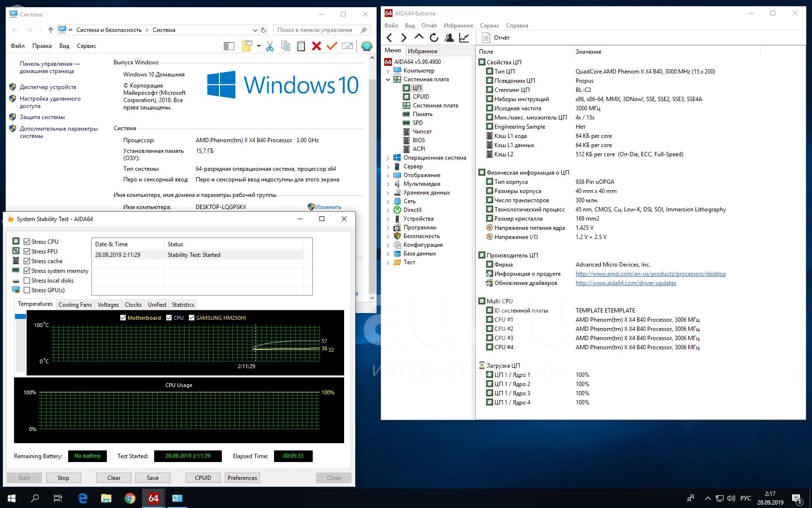Click refresh icon next to address bar

click(x=263, y=30)
